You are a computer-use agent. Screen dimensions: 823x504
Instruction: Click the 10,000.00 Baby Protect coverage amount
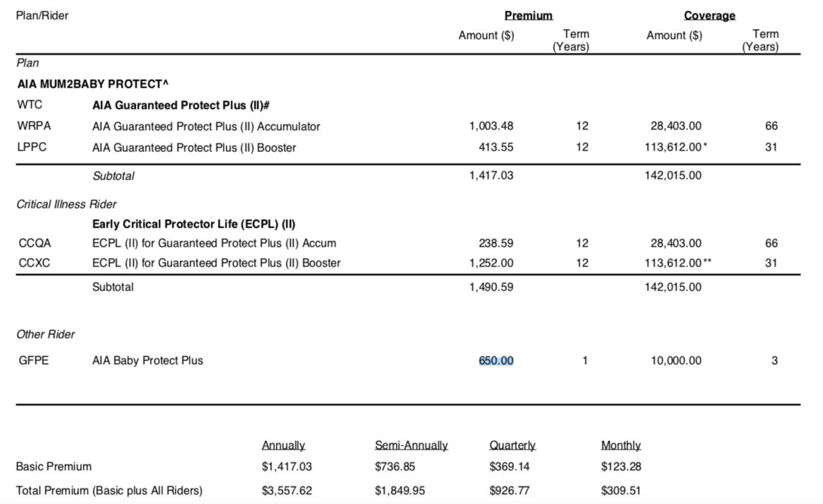676,361
